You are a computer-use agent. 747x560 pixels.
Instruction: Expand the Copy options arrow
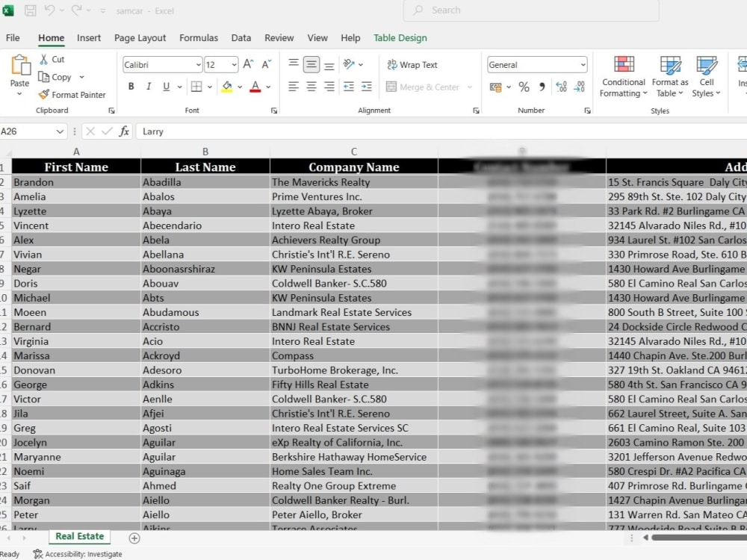tap(81, 77)
